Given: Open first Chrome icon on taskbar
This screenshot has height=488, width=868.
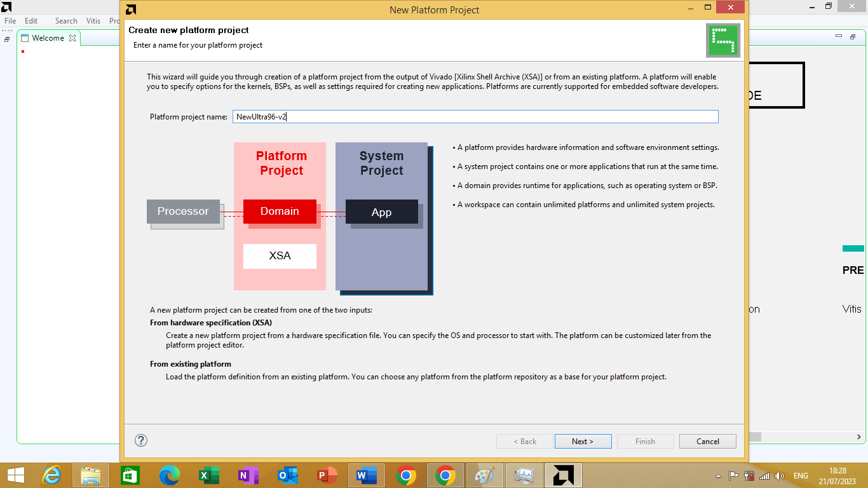Looking at the screenshot, I should [x=406, y=475].
